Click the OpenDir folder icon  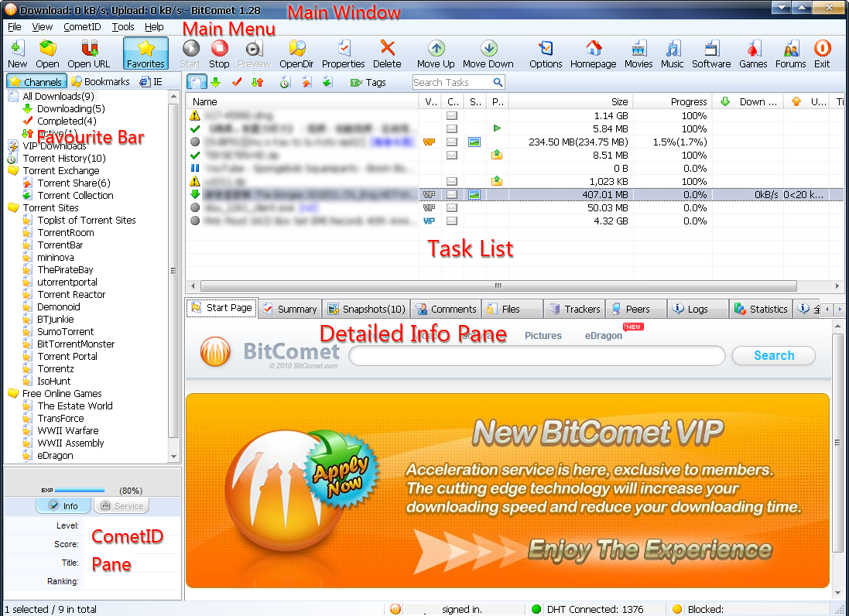296,53
